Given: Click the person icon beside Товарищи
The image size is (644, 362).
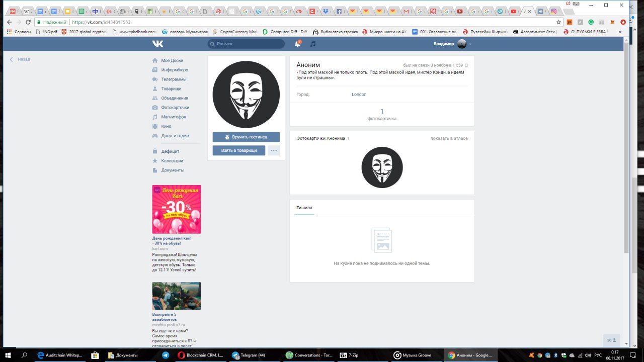Looking at the screenshot, I should click(155, 88).
